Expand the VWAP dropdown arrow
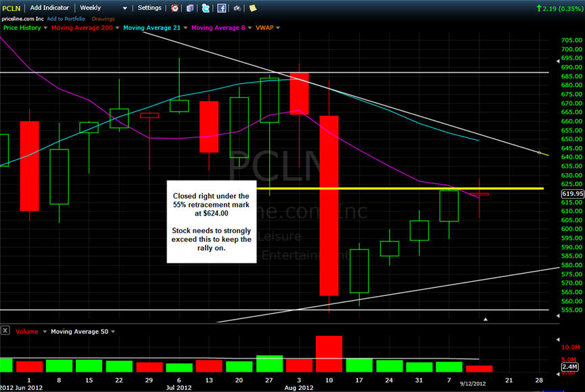The width and height of the screenshot is (585, 392). (278, 28)
